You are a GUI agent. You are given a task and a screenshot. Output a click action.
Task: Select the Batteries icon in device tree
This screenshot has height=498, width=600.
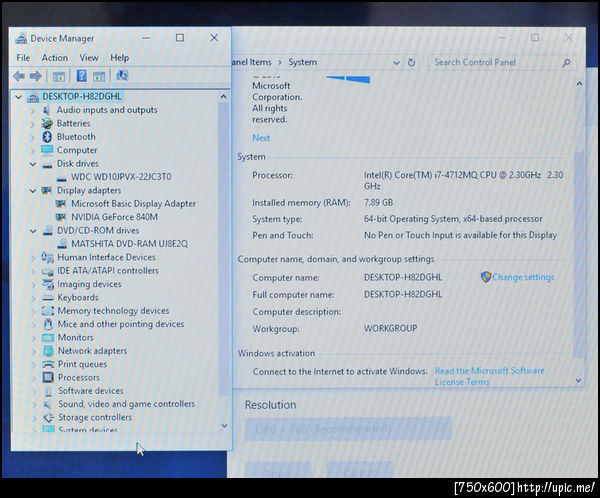[47, 123]
